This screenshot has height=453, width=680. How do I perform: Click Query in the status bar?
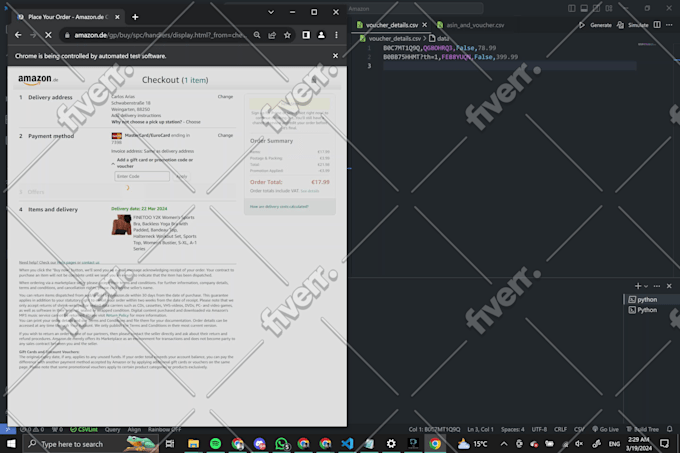(x=112, y=430)
